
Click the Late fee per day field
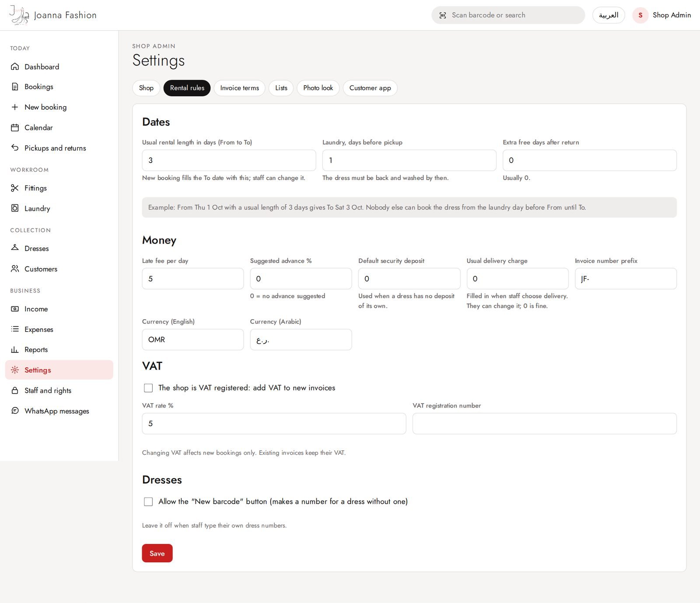pos(192,279)
